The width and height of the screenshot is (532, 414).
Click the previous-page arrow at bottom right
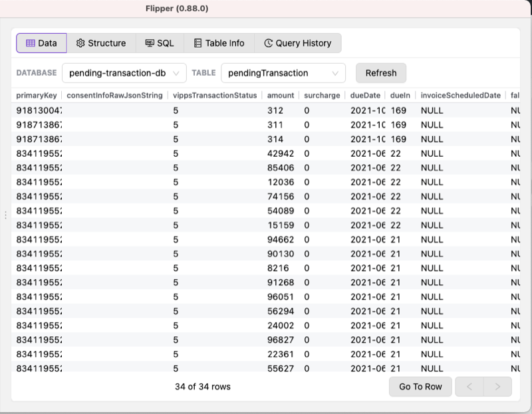click(469, 386)
